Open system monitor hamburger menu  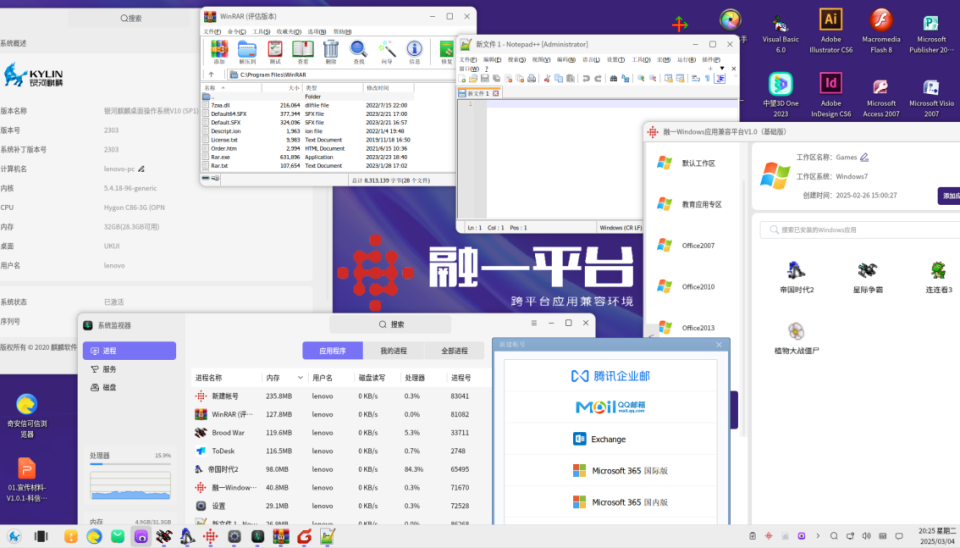534,323
